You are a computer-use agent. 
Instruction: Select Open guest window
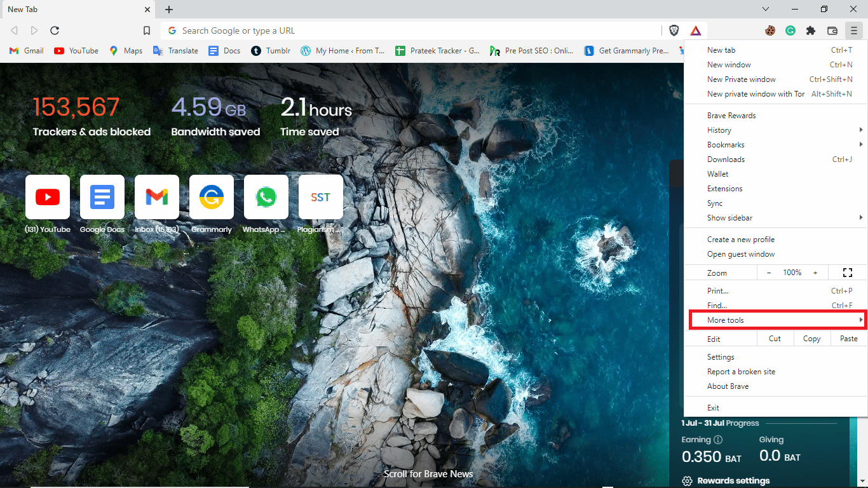click(x=776, y=254)
